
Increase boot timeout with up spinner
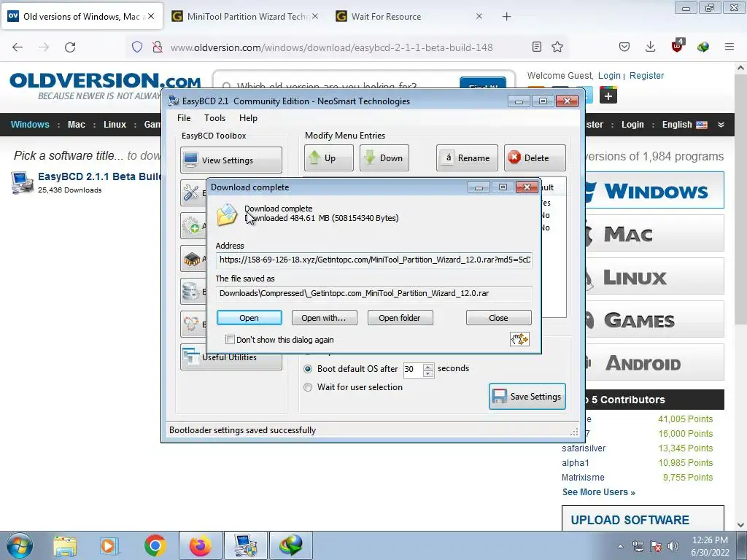pyautogui.click(x=428, y=366)
